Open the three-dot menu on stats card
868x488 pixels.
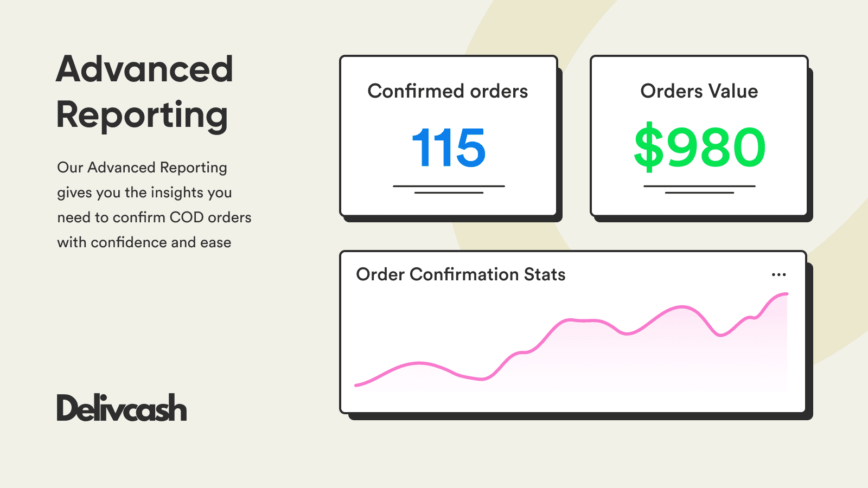pyautogui.click(x=778, y=275)
